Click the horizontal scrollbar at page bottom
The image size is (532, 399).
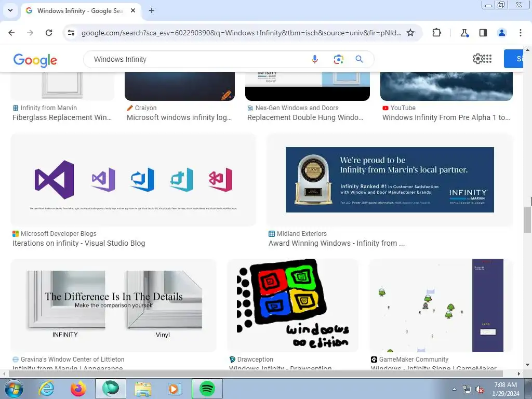point(255,374)
